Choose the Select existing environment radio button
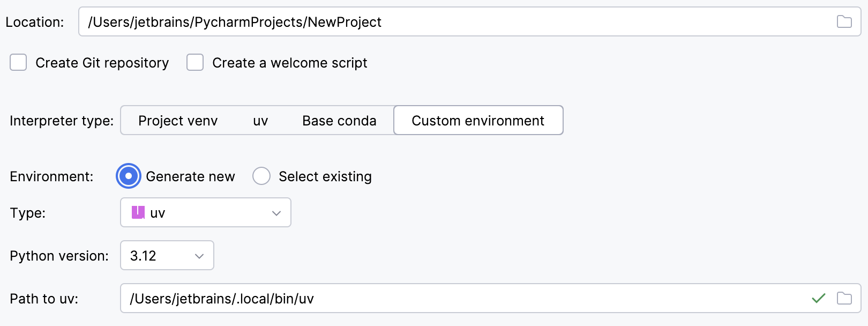Screen dimensions: 868x326 pyautogui.click(x=261, y=176)
